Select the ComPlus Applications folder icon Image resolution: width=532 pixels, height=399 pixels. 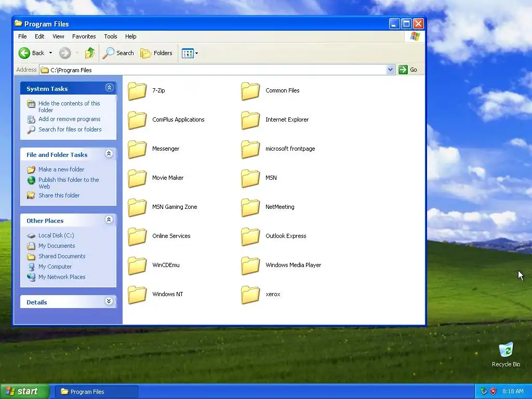point(137,120)
